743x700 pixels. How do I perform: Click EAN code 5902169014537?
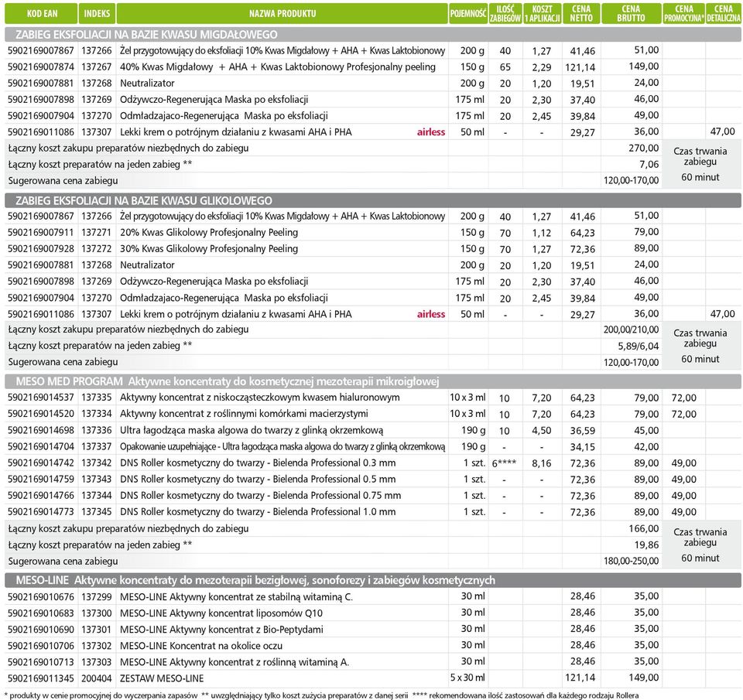click(x=41, y=398)
